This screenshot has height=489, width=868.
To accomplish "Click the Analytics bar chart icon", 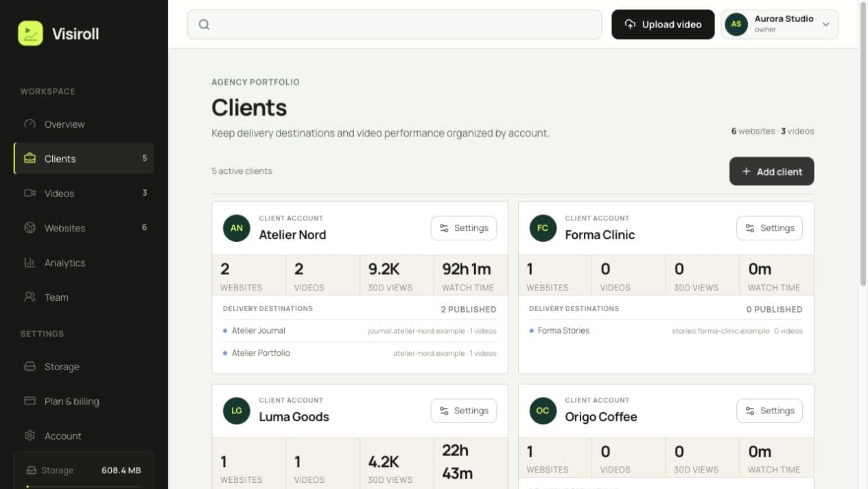I will (30, 262).
